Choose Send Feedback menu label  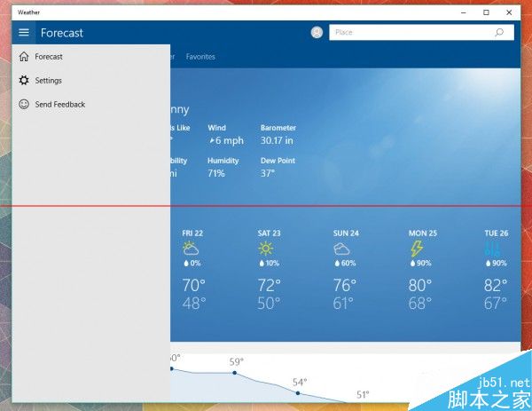(x=60, y=105)
